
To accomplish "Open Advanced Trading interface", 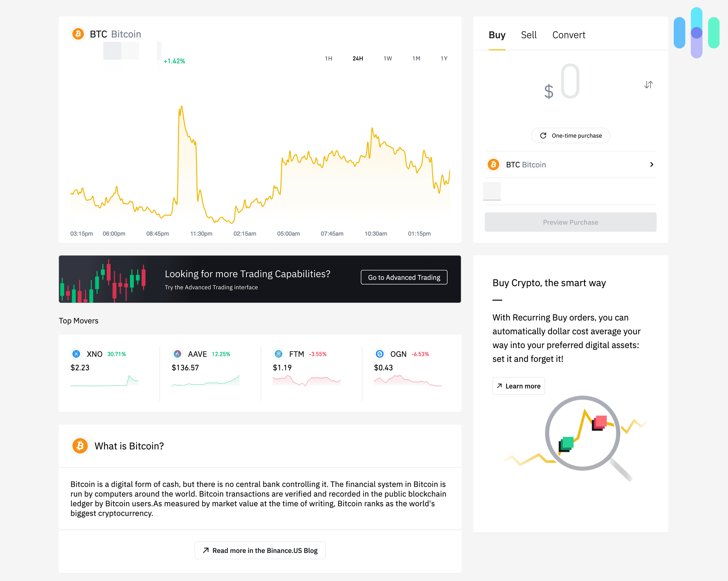I will [403, 277].
